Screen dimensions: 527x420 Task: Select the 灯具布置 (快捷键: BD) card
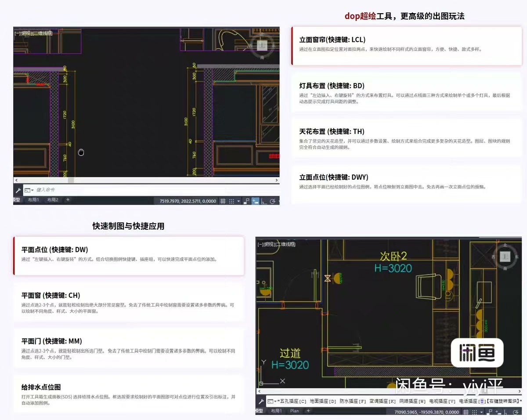pos(407,92)
